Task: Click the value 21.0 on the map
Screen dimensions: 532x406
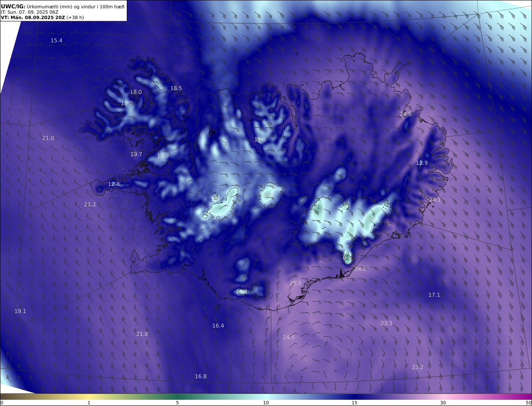Action: click(x=48, y=138)
